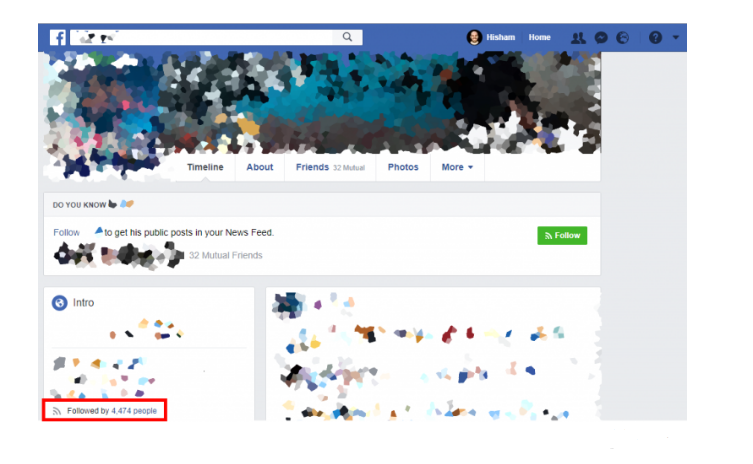
Task: Click Hisham's profile picture in top bar
Action: tap(474, 37)
